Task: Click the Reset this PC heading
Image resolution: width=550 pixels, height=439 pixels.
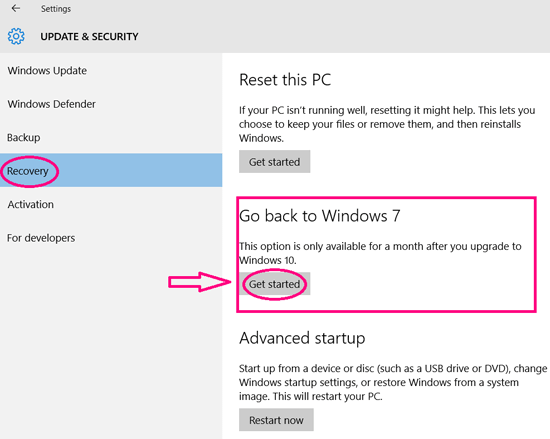Action: click(x=285, y=80)
